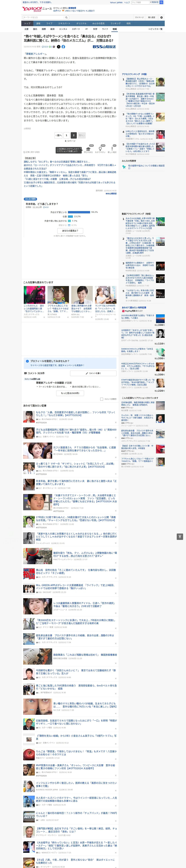
Task: Click the マイページ link
Action: 139,17
